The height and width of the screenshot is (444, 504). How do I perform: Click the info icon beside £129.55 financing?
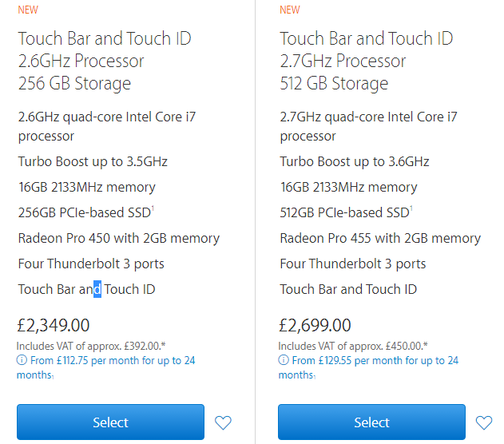coord(283,361)
